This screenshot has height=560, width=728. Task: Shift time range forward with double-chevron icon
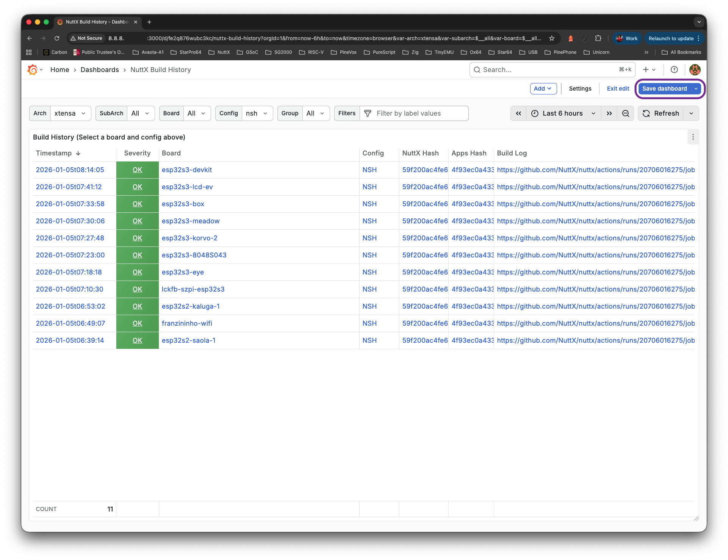pyautogui.click(x=609, y=113)
